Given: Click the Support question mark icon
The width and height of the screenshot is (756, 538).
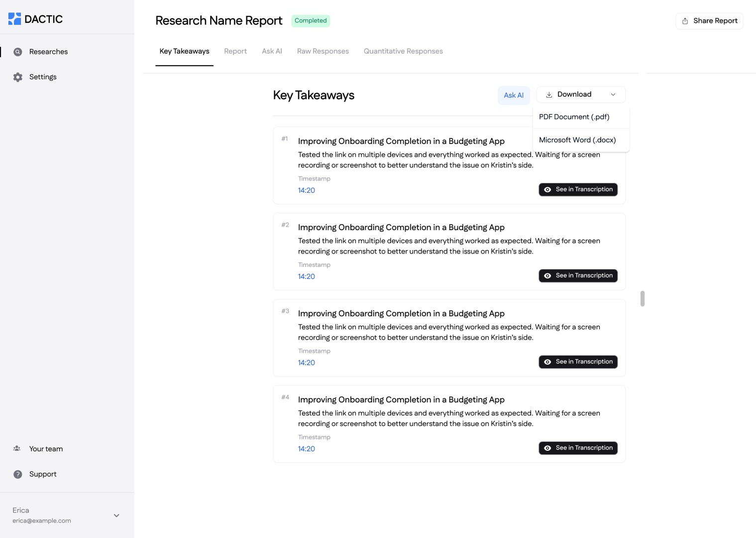Looking at the screenshot, I should [18, 474].
